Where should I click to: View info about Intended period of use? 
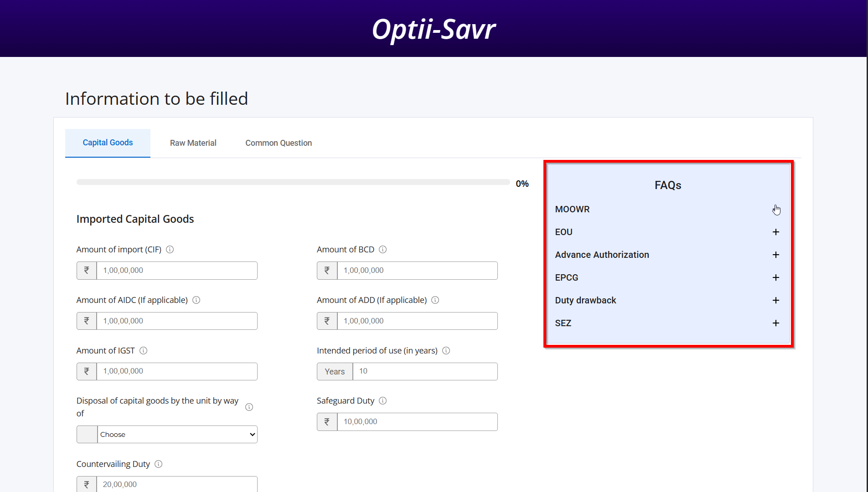[446, 351]
